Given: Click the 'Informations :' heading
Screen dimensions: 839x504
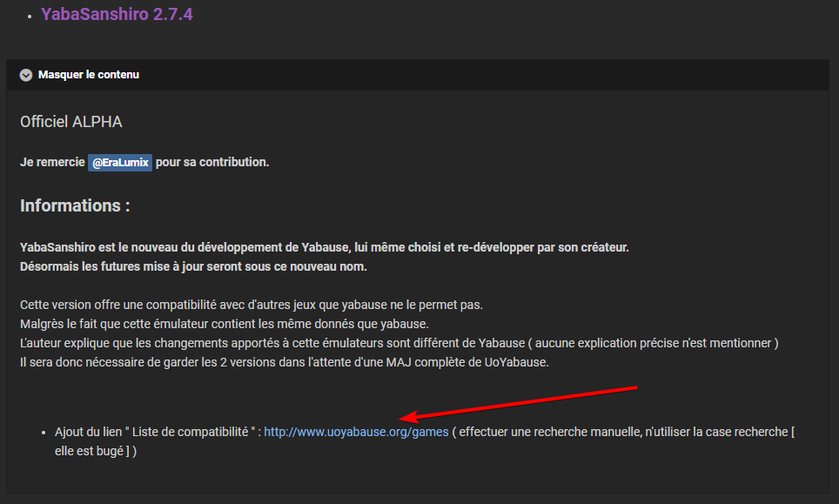Looking at the screenshot, I should (75, 205).
